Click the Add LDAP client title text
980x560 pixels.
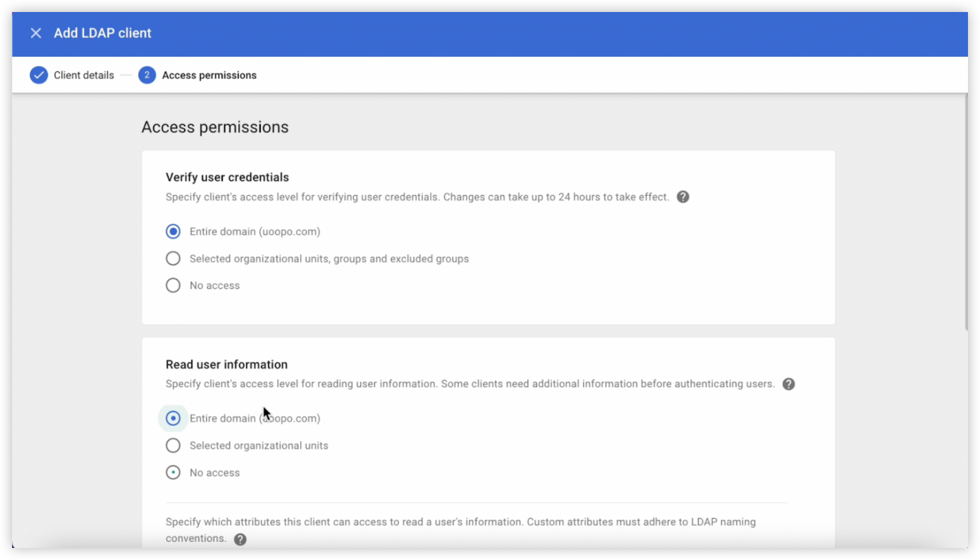[x=103, y=33]
